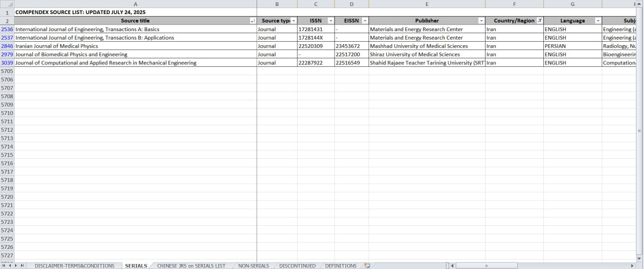Select the DEFINITIONS sheet tab
The width and height of the screenshot is (644, 269).
pyautogui.click(x=341, y=265)
